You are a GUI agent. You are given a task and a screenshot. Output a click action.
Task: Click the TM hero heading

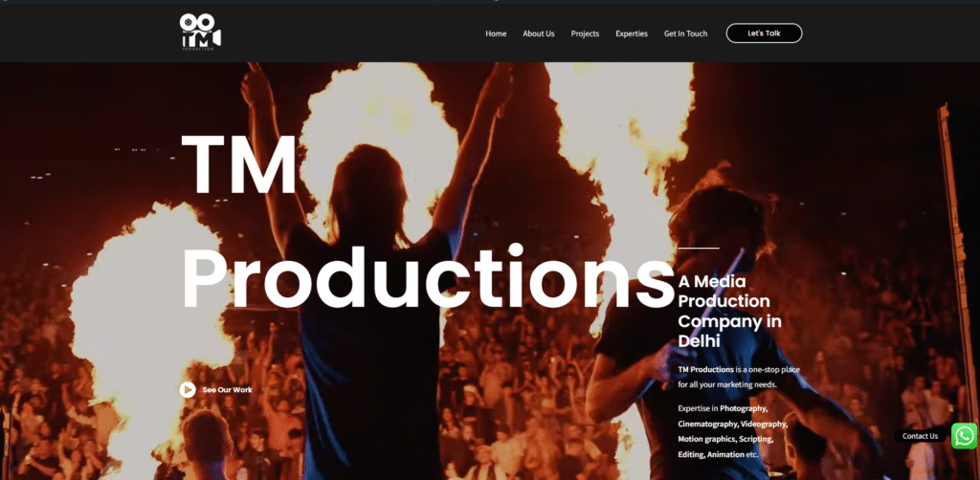click(238, 165)
